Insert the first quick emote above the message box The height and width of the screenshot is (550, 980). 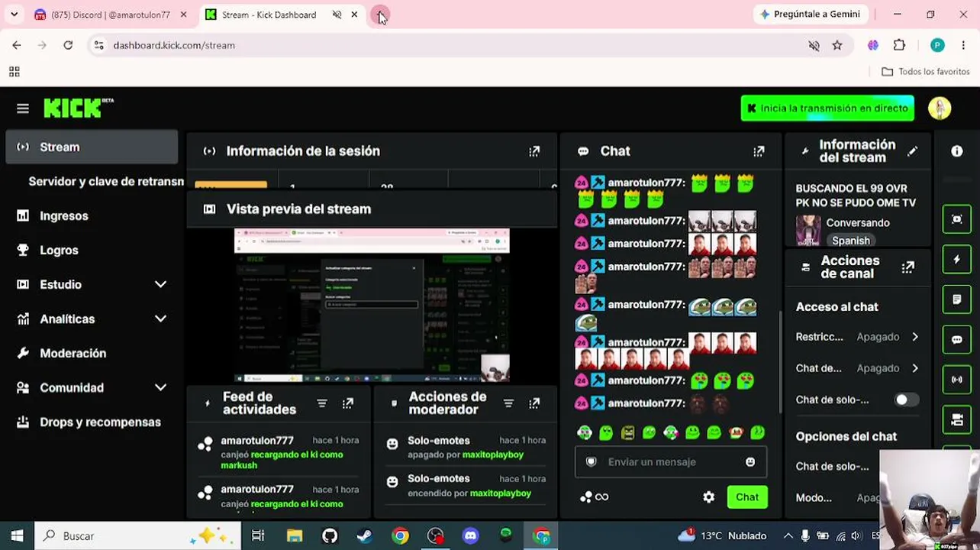click(x=585, y=433)
